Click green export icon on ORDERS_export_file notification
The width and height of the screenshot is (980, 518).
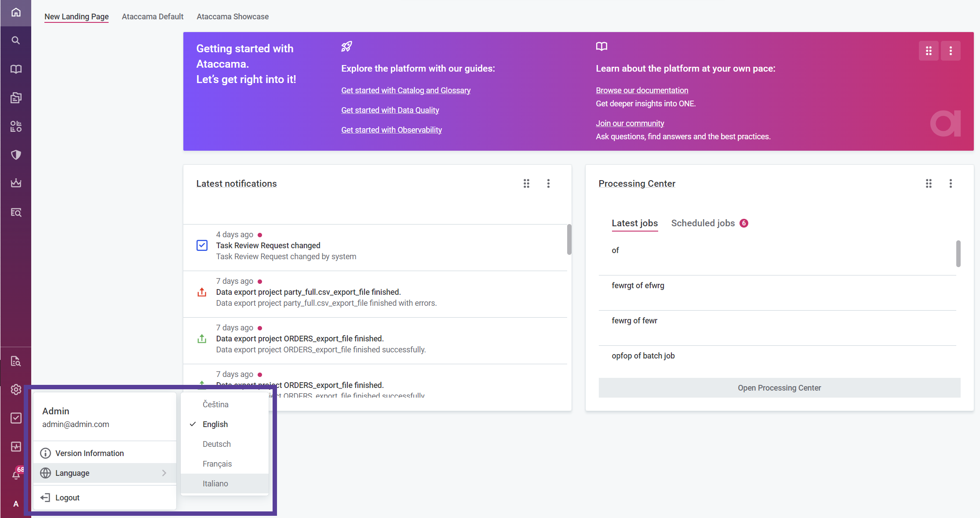[x=202, y=339]
